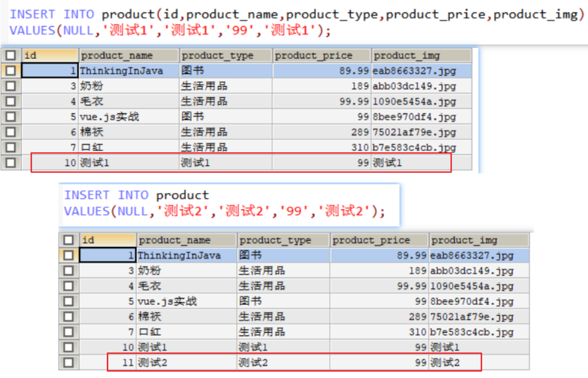Select 测试1 product_name cell in upper table
The width and height of the screenshot is (588, 378).
click(129, 163)
